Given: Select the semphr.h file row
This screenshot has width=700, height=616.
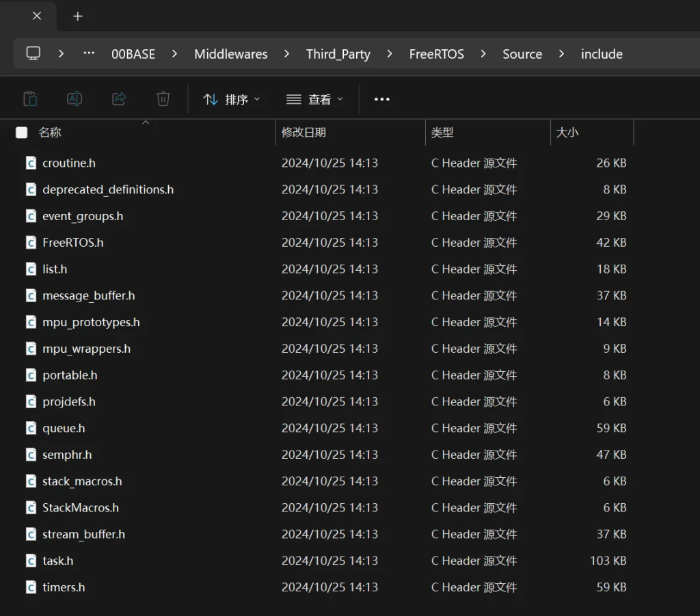Looking at the screenshot, I should [x=67, y=455].
